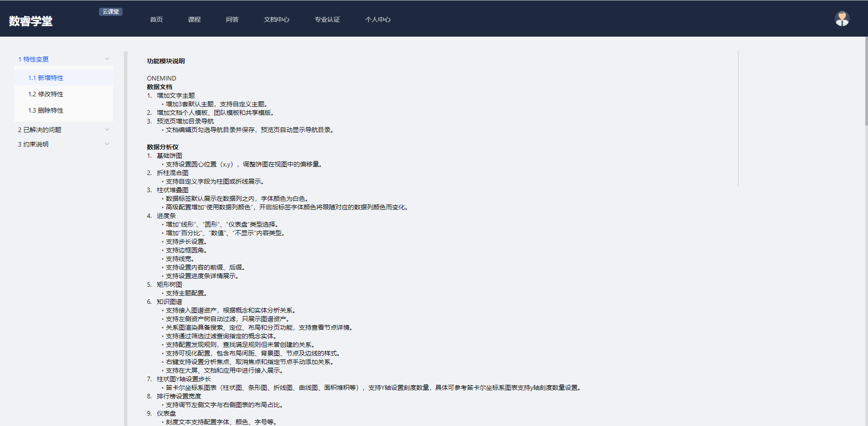Open the 问答 menu item
Image resolution: width=868 pixels, height=426 pixels.
point(232,19)
